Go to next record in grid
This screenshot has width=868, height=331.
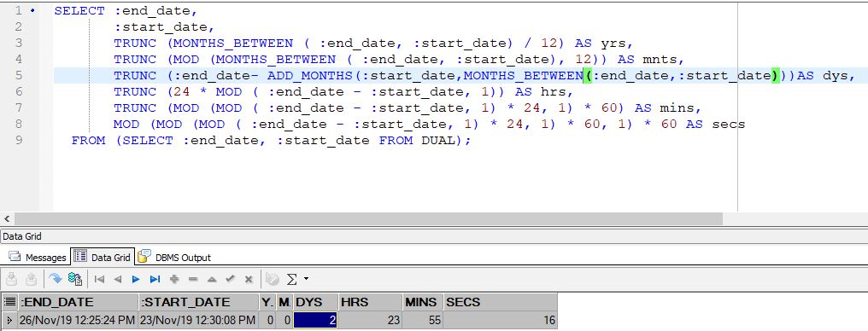click(136, 280)
